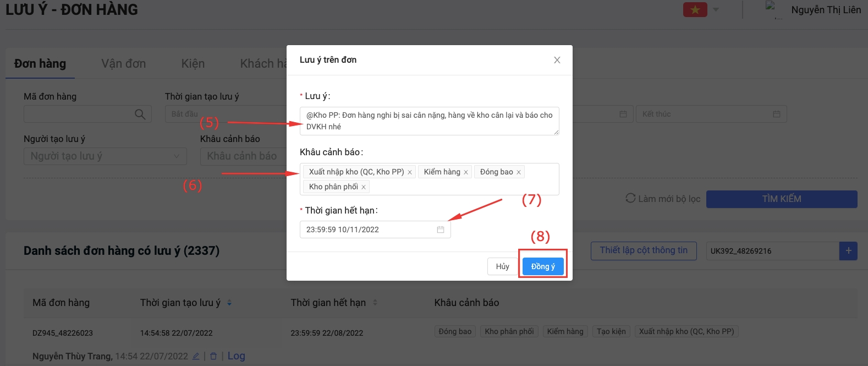This screenshot has width=868, height=366.
Task: Click the refresh icon next to 'Làm mới bộ lọc'
Action: tap(630, 198)
